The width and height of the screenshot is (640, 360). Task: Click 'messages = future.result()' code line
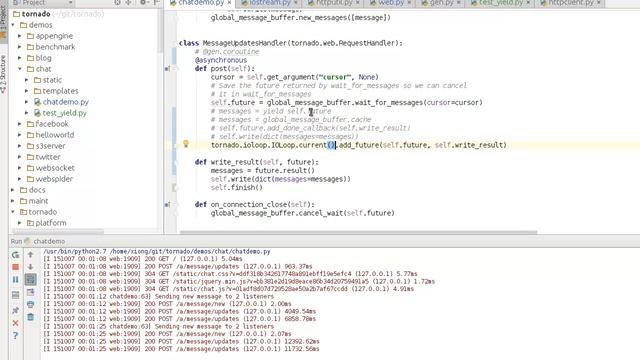[x=262, y=171]
